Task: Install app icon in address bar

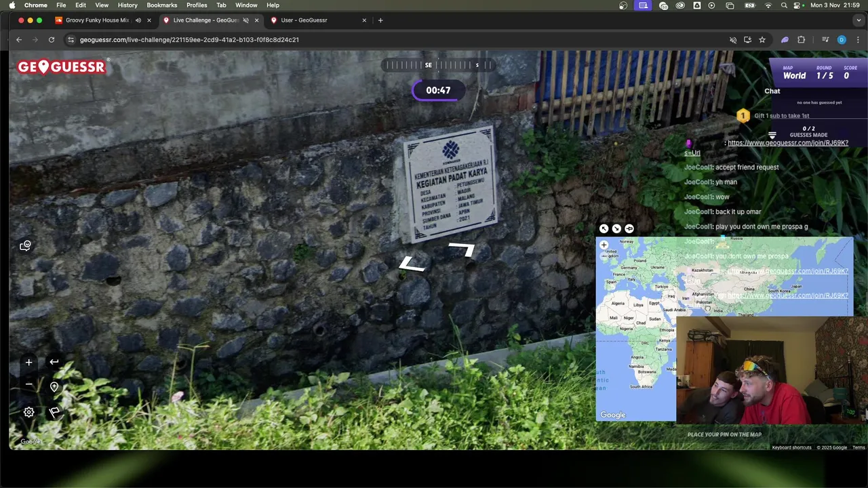Action: (x=747, y=40)
